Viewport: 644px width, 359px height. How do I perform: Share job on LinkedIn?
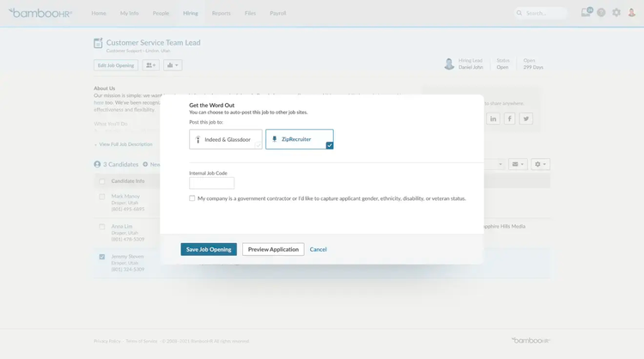tap(493, 119)
